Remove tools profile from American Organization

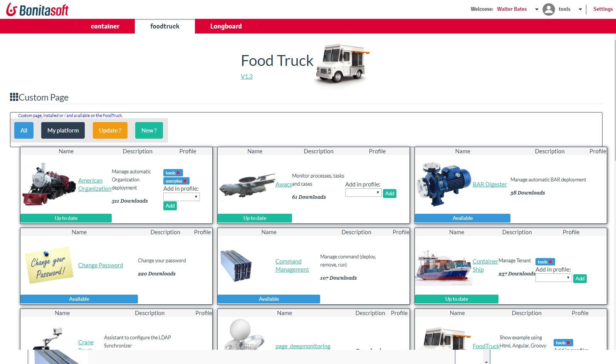pos(178,173)
